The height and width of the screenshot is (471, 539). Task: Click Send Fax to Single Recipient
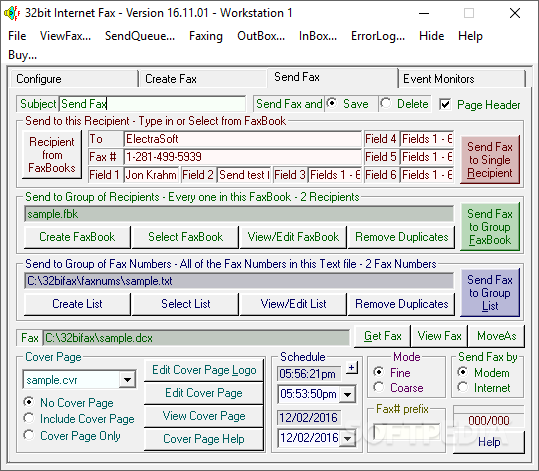(490, 160)
